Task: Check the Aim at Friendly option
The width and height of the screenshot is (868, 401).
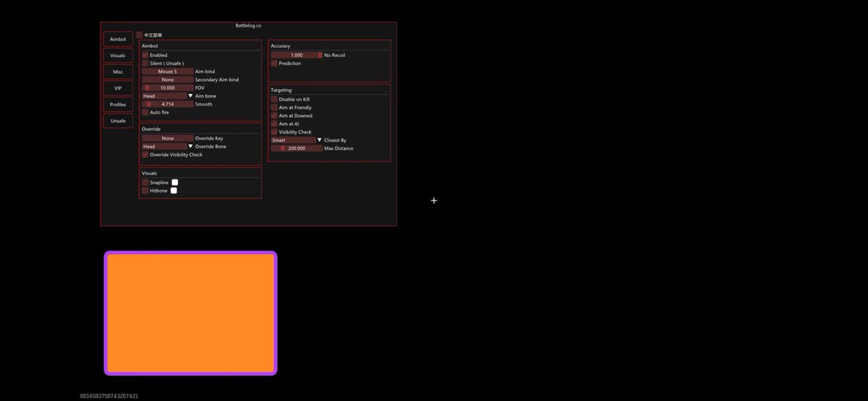Action: tap(274, 107)
